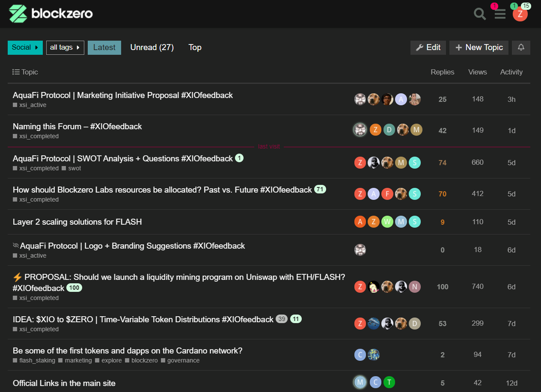This screenshot has width=541, height=392.
Task: Open the all tags dropdown
Action: [65, 48]
